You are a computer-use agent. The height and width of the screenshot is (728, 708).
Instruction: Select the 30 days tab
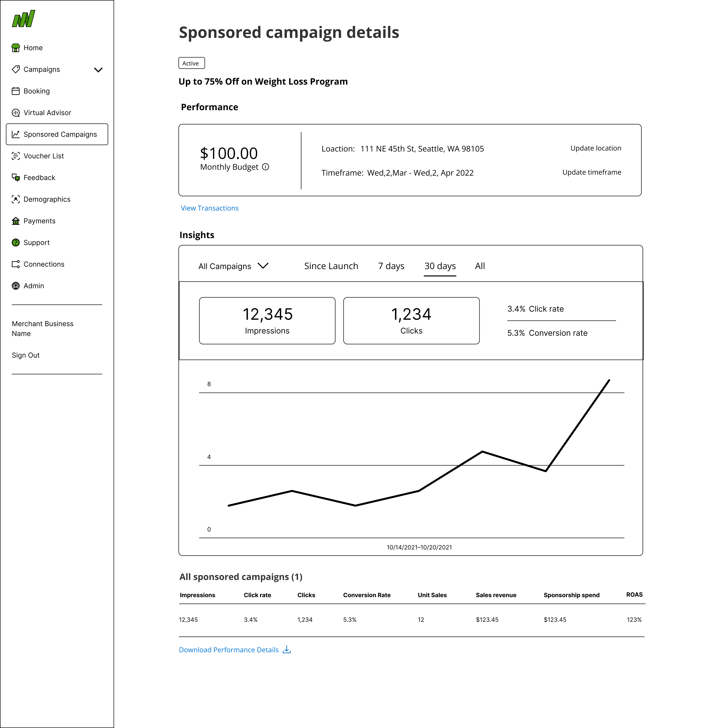(x=440, y=266)
